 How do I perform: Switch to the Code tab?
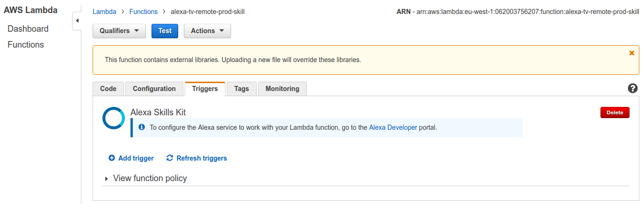coord(109,89)
